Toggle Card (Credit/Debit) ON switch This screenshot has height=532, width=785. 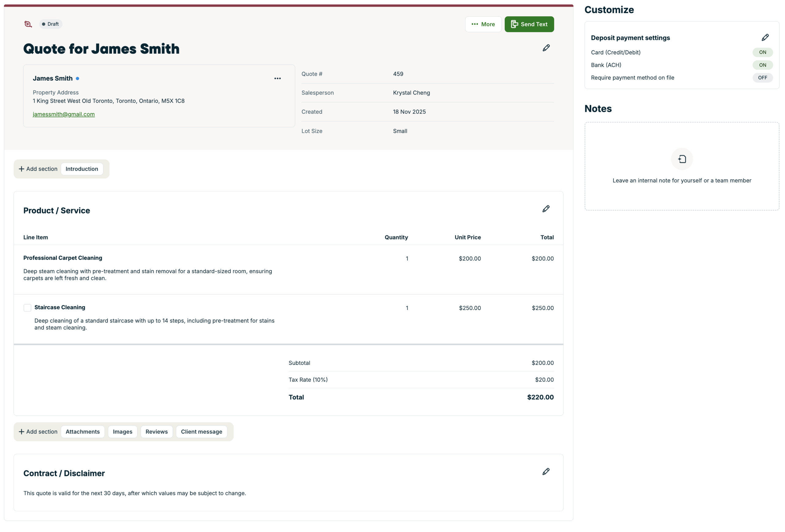[x=762, y=52]
